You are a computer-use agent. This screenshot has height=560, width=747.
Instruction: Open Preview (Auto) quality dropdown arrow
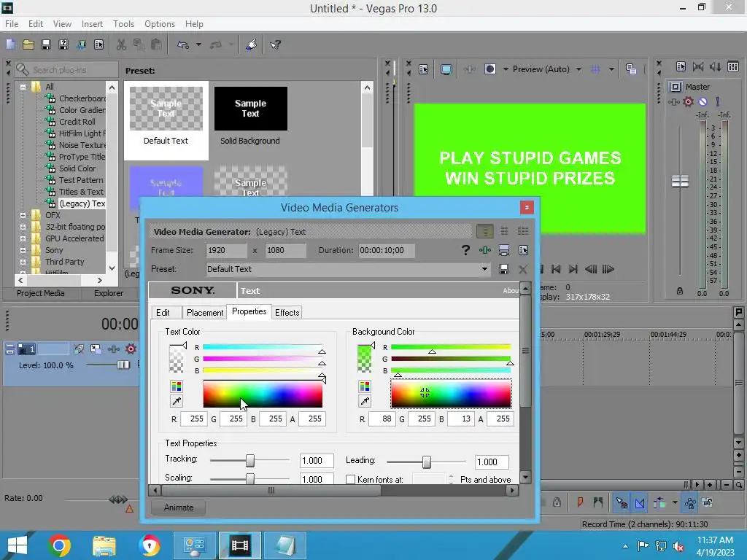578,69
